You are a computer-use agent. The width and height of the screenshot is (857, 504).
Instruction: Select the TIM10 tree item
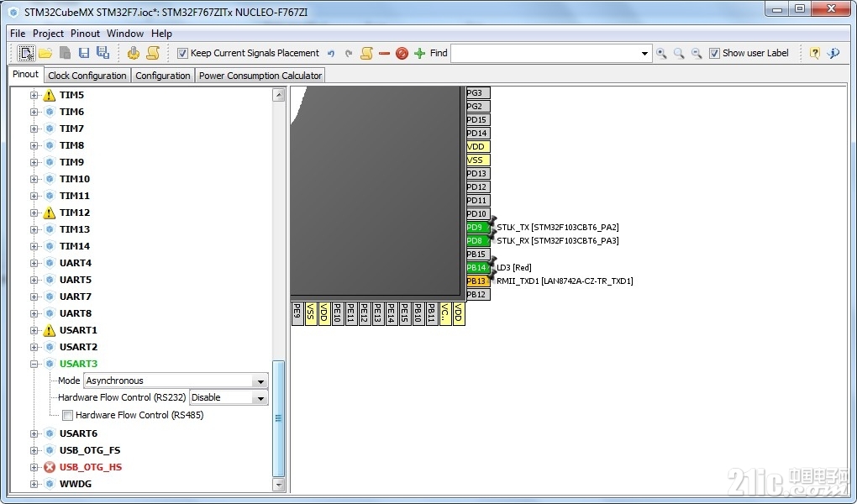pyautogui.click(x=74, y=179)
